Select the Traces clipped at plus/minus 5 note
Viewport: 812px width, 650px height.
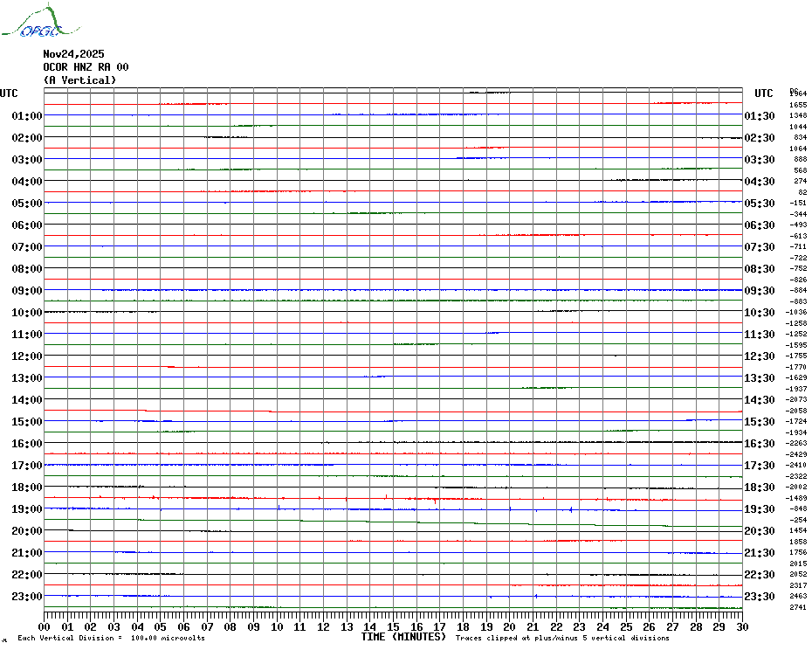click(x=562, y=638)
